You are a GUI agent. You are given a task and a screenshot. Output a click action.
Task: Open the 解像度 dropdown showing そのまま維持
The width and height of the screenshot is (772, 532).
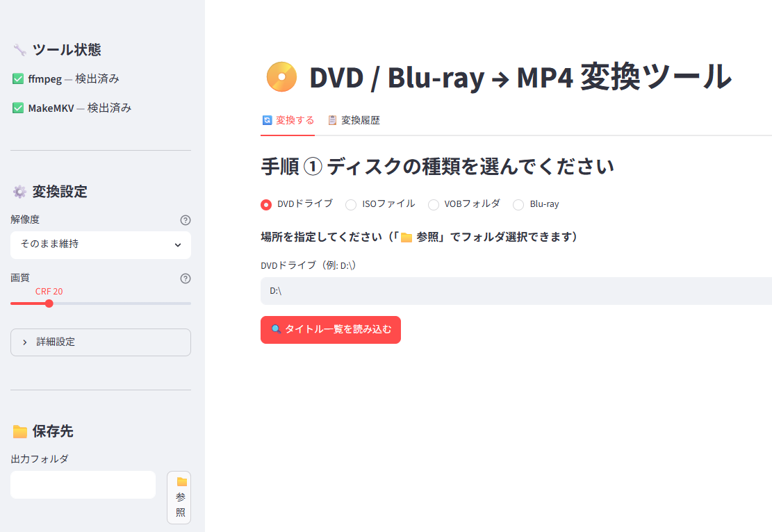click(101, 244)
